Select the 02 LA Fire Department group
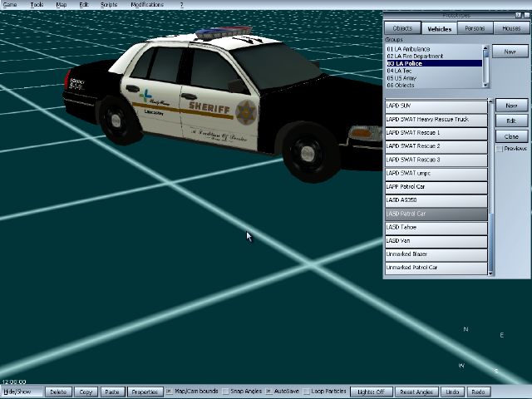Screen dimensions: 532x399 click(x=434, y=56)
